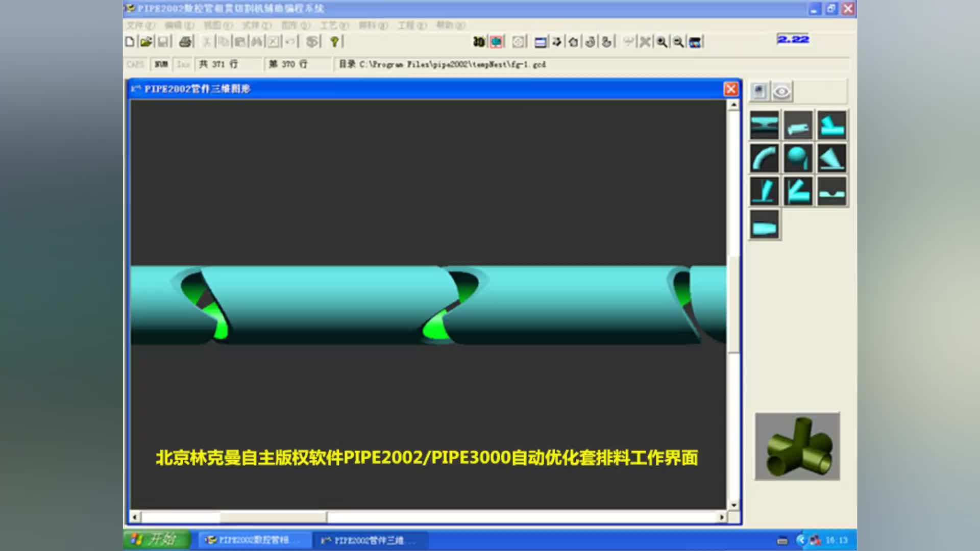This screenshot has height=551, width=980.
Task: Click the CAPS status indicator
Action: click(x=135, y=64)
